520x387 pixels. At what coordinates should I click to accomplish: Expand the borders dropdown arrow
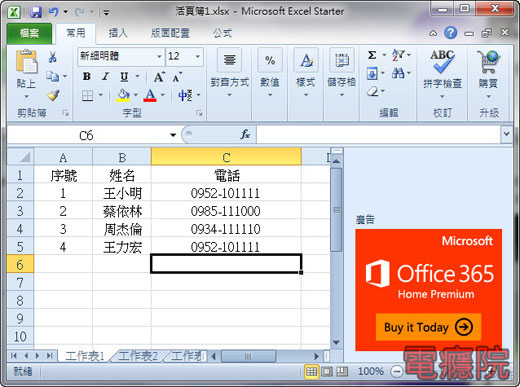point(101,95)
